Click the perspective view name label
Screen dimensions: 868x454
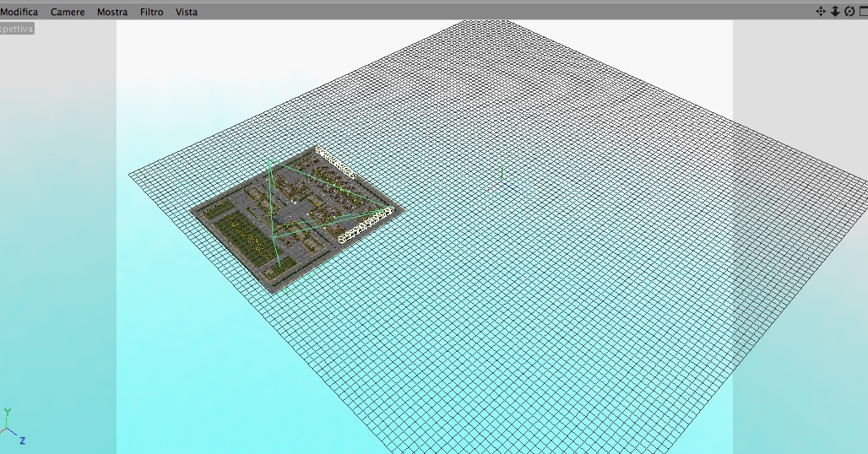click(17, 29)
